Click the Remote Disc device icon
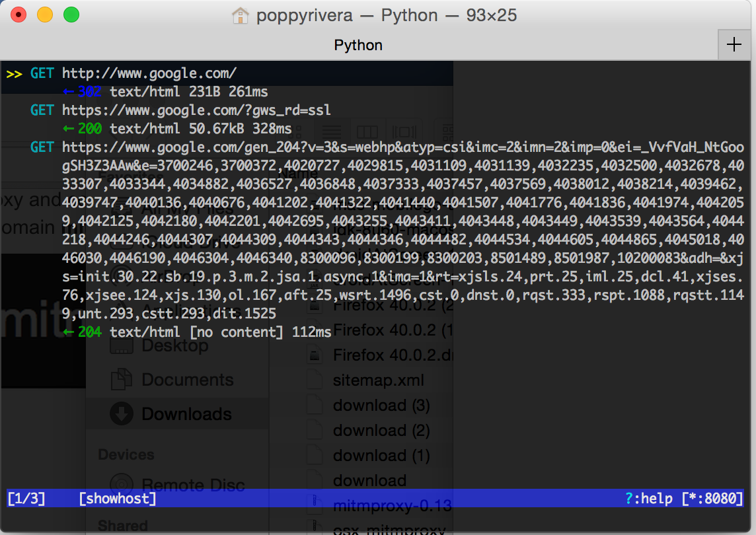The image size is (756, 535). pyautogui.click(x=120, y=483)
